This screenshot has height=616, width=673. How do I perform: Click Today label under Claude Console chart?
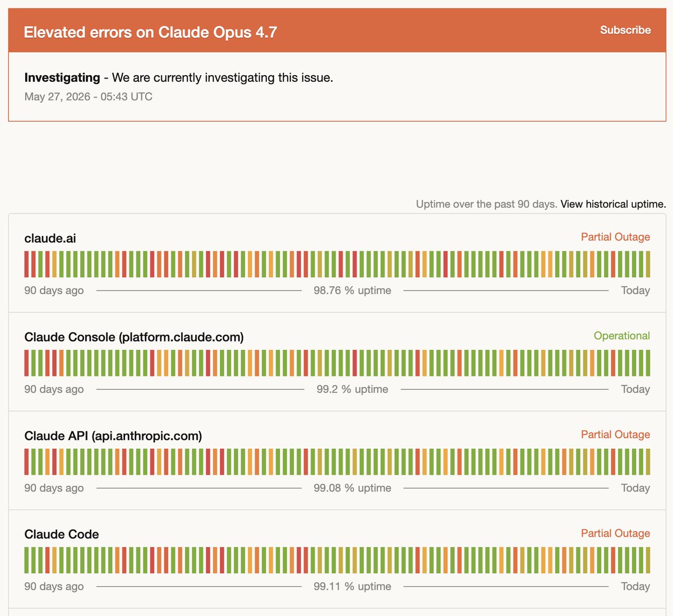pyautogui.click(x=635, y=389)
